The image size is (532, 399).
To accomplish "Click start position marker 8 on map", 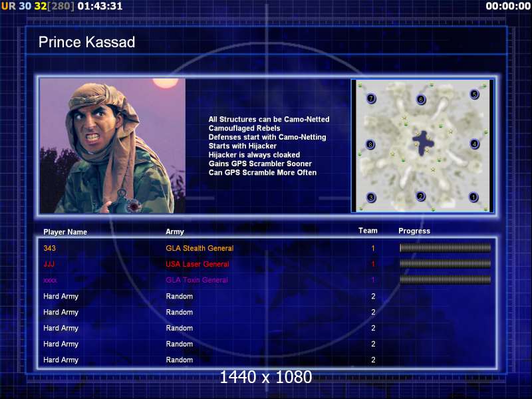I will [370, 144].
